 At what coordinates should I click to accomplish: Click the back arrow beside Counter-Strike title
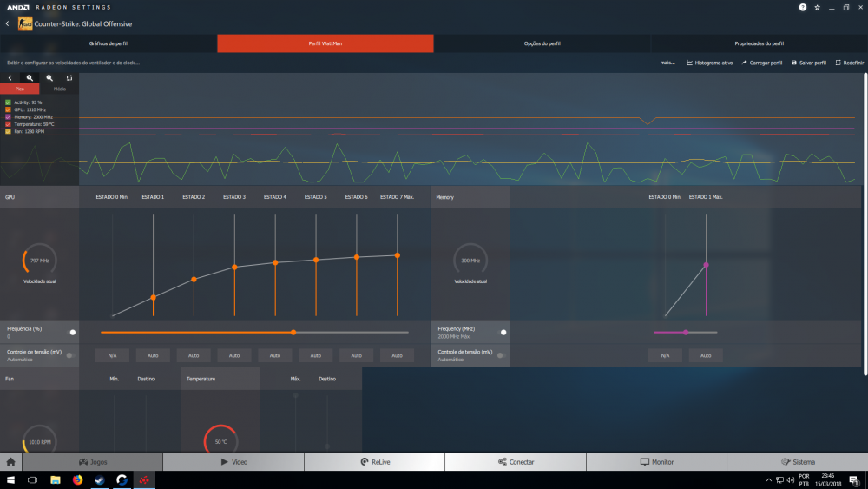7,23
